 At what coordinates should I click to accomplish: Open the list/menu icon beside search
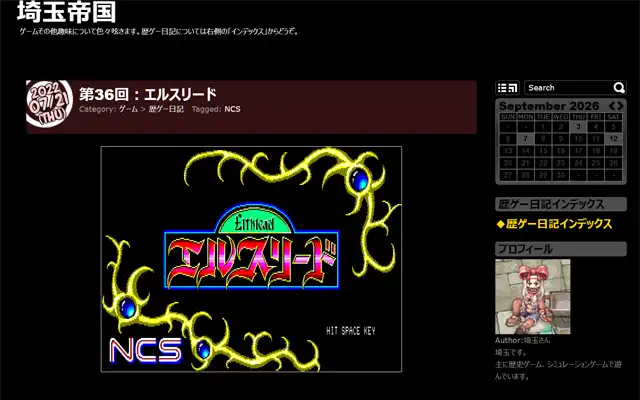[507, 88]
